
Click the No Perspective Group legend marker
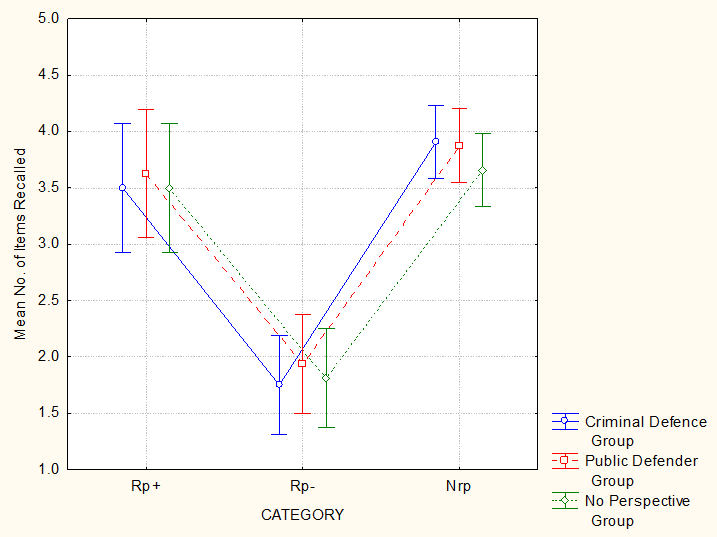(x=565, y=501)
